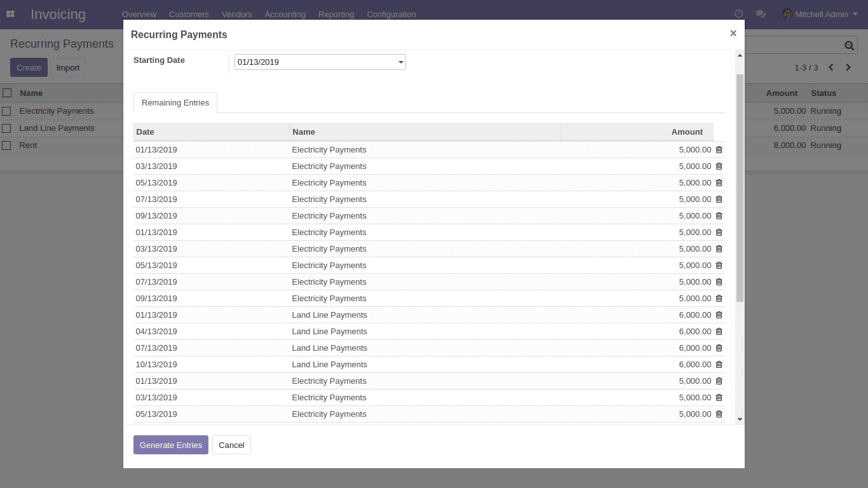Tick the Land Line Payments checkbox in the background list
868x488 pixels.
(6, 128)
